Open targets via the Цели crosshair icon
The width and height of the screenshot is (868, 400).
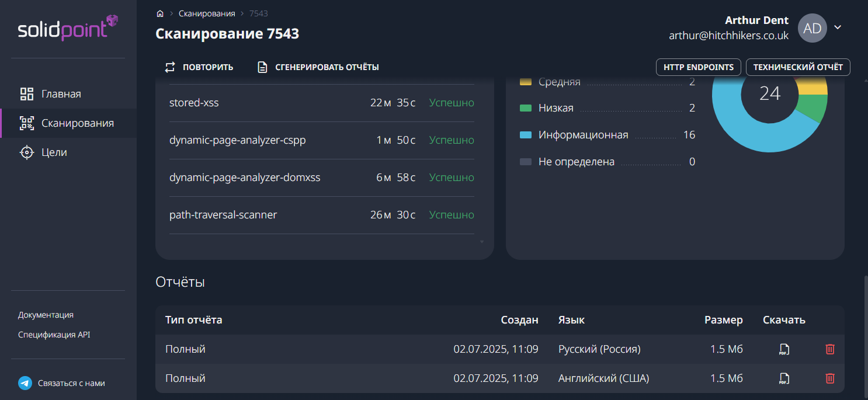coord(26,152)
